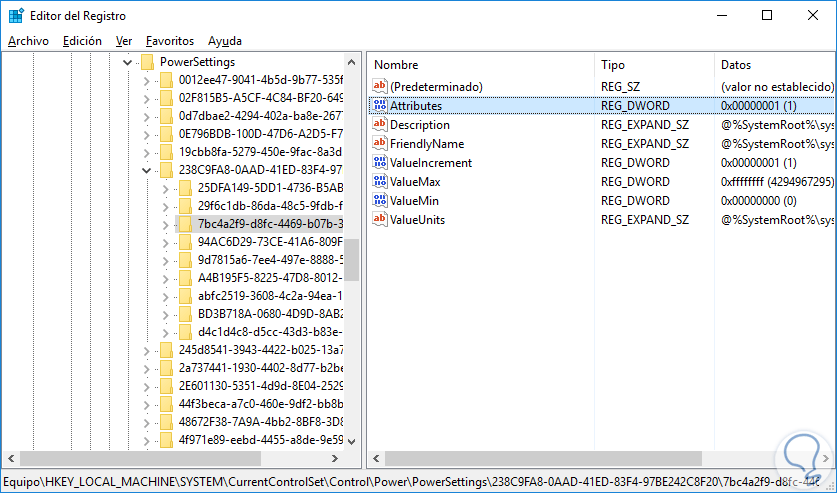
Task: Select the 94AC6D29-73CE-41A6 subkey
Action: click(x=270, y=242)
